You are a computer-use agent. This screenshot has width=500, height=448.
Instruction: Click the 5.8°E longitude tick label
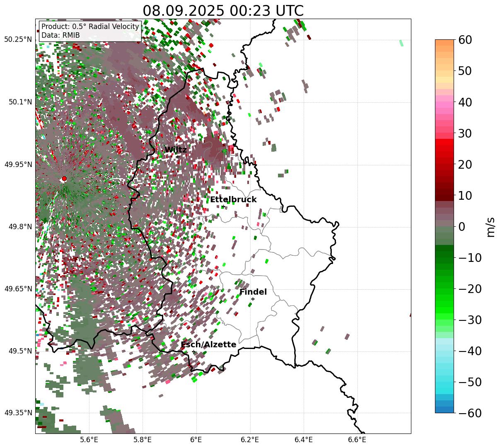click(x=143, y=440)
